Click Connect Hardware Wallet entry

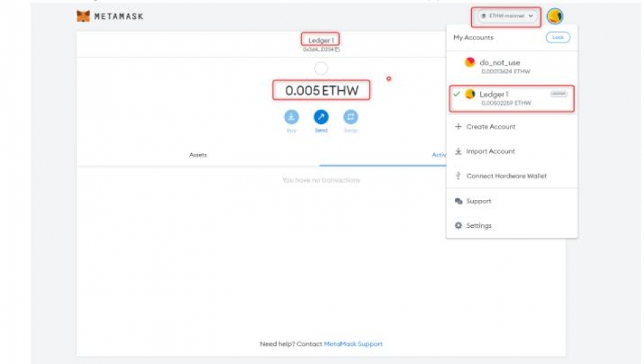[x=512, y=176]
